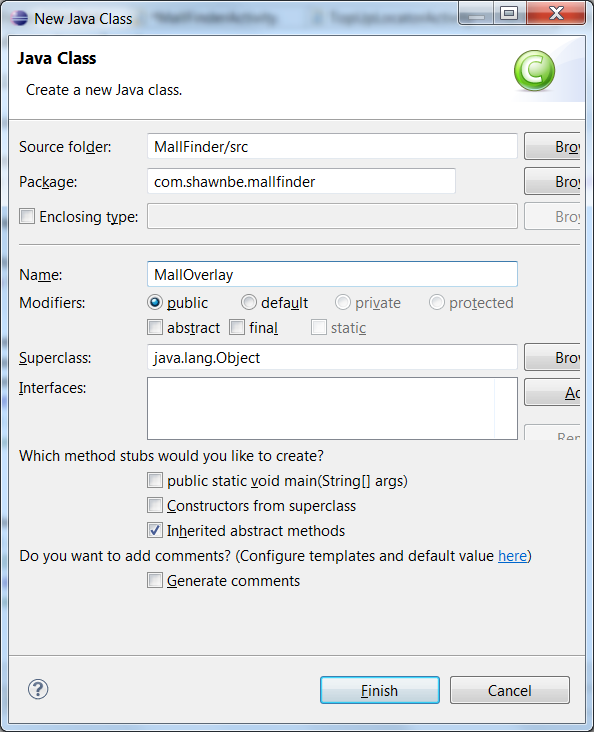The width and height of the screenshot is (594, 732).
Task: Click the Eclipse icon in title bar
Action: (x=19, y=18)
